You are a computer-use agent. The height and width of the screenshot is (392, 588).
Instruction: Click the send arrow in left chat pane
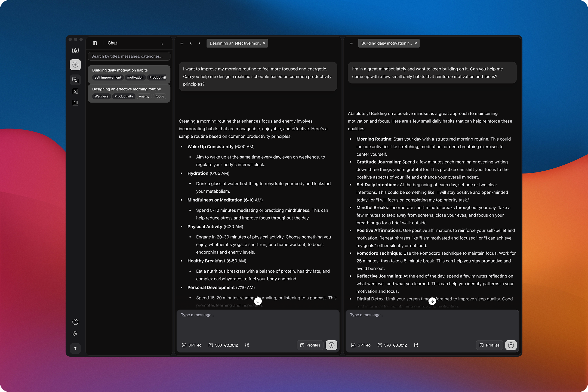pyautogui.click(x=331, y=345)
